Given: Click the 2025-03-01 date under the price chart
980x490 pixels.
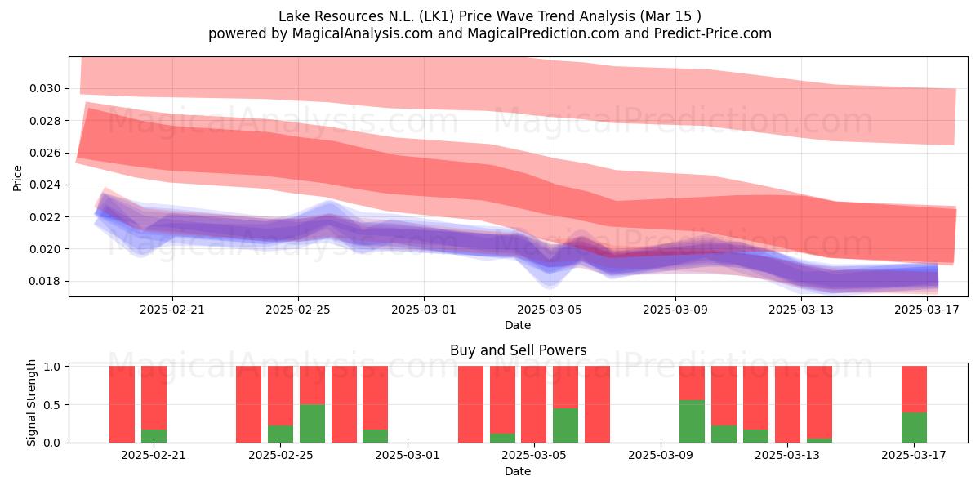Looking at the screenshot, I should click(423, 310).
